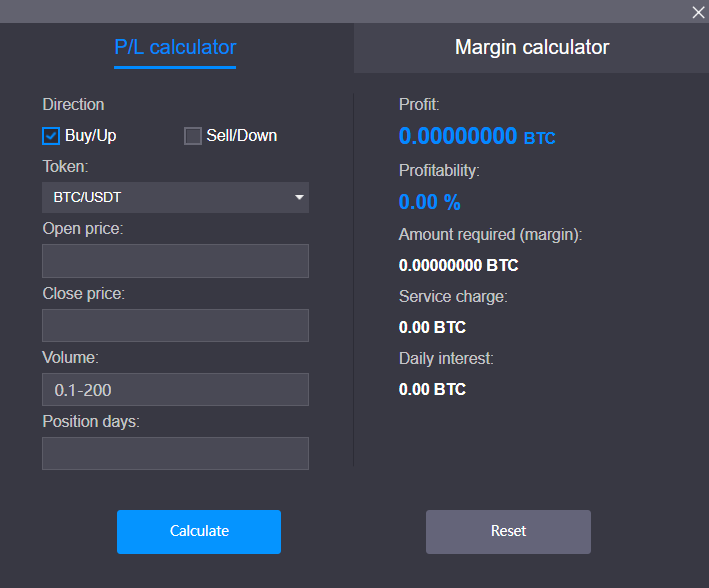Image resolution: width=709 pixels, height=588 pixels.
Task: Click the Amount required margin value
Action: (x=458, y=265)
